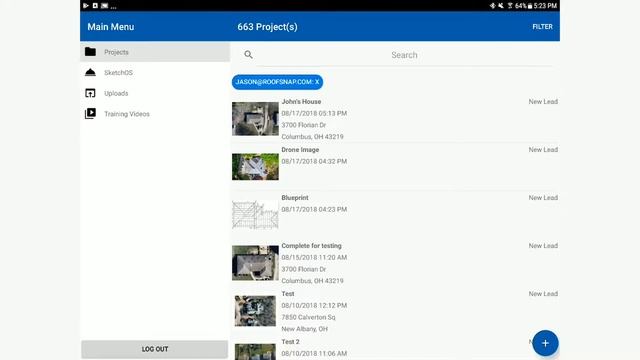Tap the 5:23 PM clock
640x360 pixels.
[x=545, y=6]
